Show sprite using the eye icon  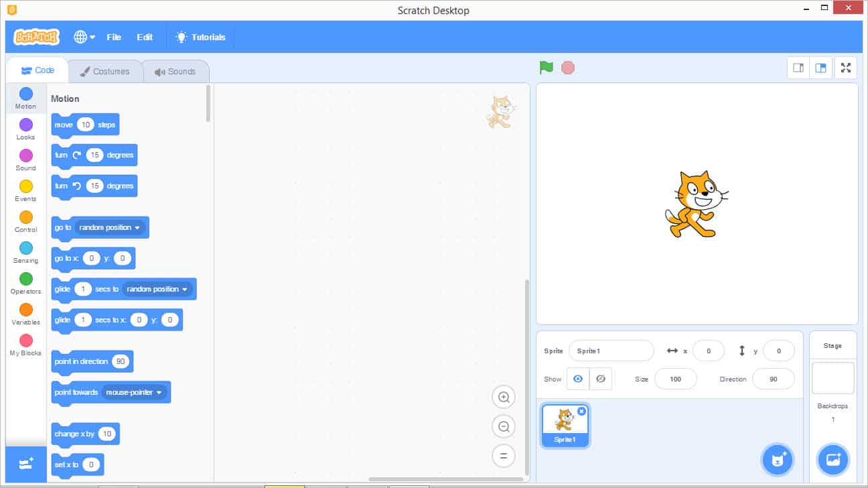click(x=578, y=379)
